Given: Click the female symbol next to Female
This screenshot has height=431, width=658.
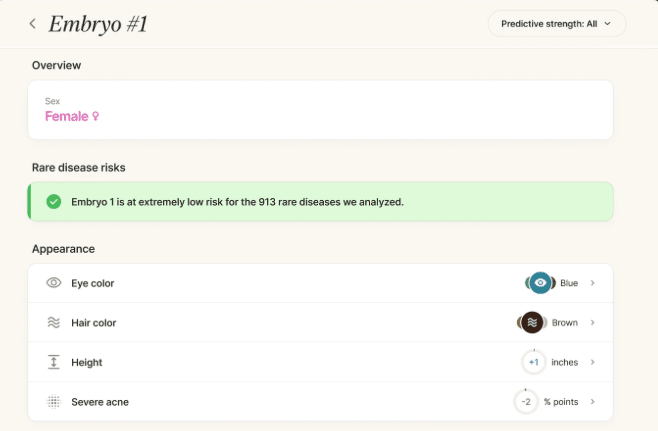Looking at the screenshot, I should (96, 117).
